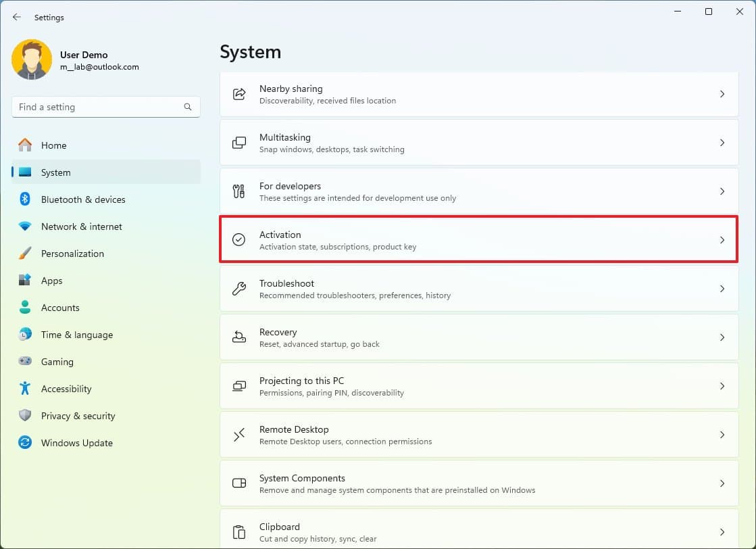Open Bluetooth & devices section
The image size is (756, 549).
pyautogui.click(x=82, y=199)
